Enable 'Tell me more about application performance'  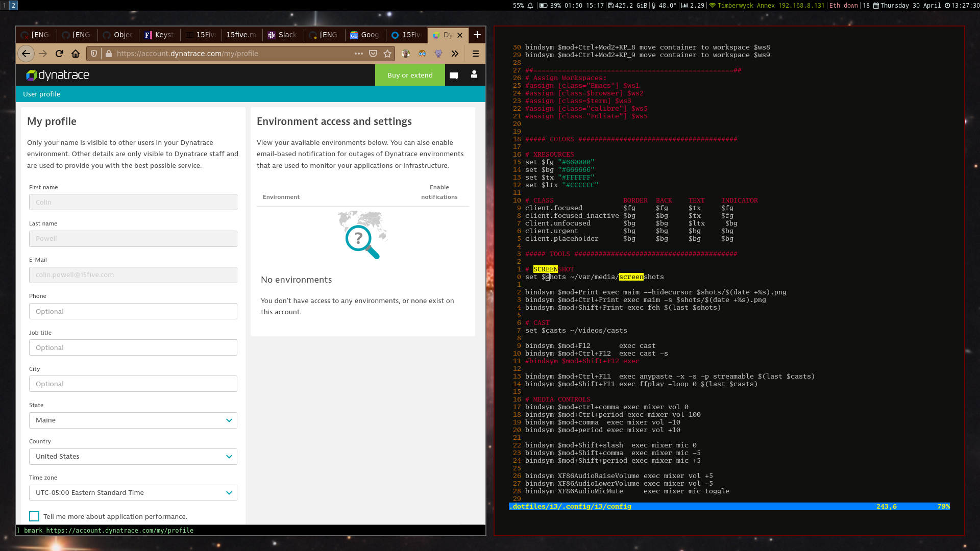(34, 516)
